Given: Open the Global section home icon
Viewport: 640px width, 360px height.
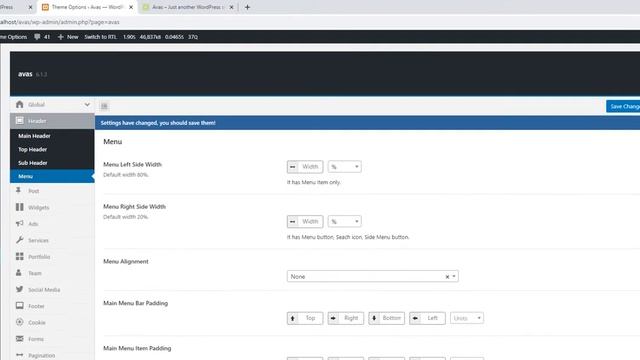Looking at the screenshot, I should (x=20, y=104).
